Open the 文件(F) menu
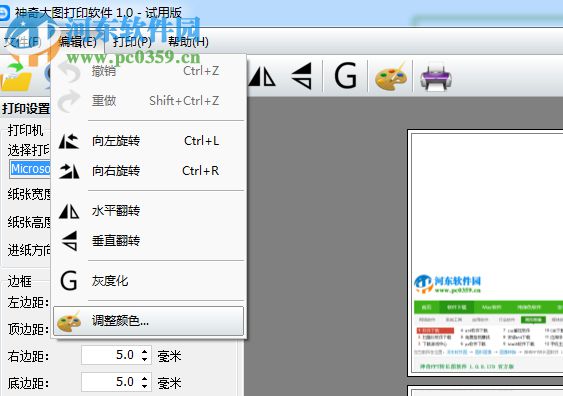 22,42
